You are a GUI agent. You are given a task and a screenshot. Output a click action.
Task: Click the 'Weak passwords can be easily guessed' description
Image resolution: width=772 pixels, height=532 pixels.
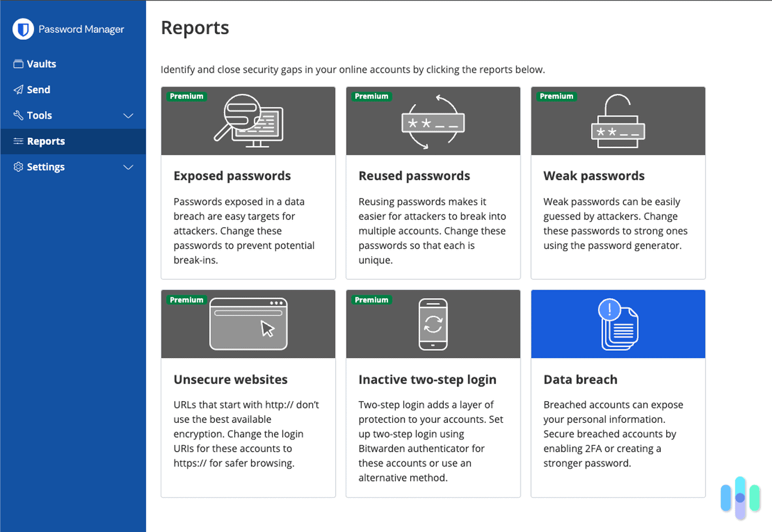[x=616, y=223]
